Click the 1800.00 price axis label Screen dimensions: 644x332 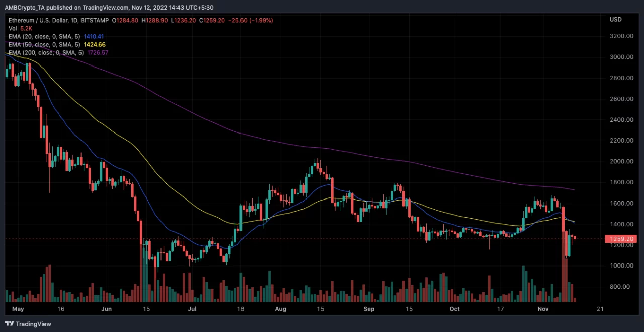coord(621,182)
